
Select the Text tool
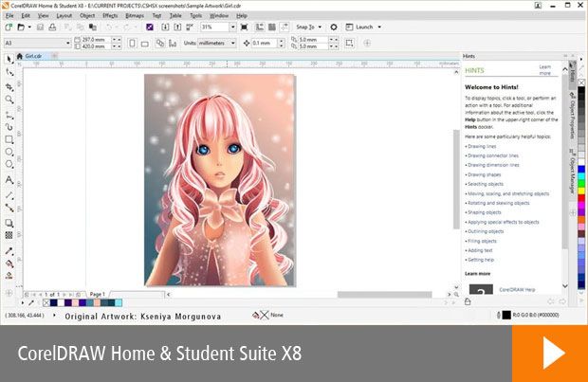click(9, 179)
